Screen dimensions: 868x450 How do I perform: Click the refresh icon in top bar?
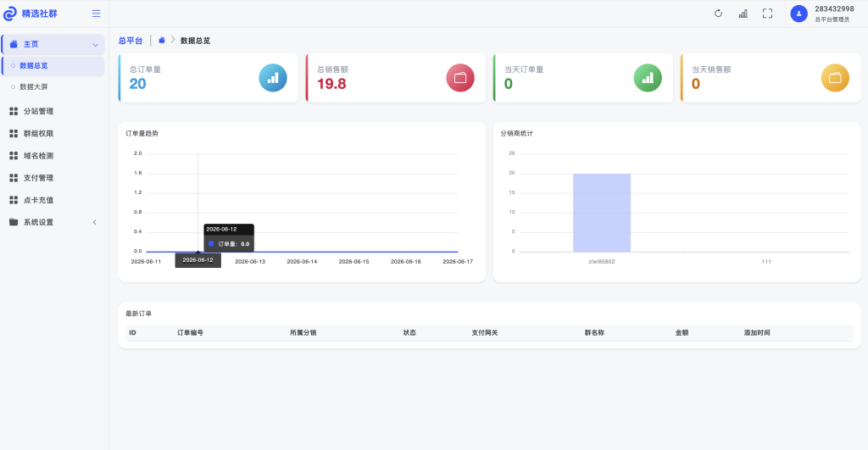point(718,14)
